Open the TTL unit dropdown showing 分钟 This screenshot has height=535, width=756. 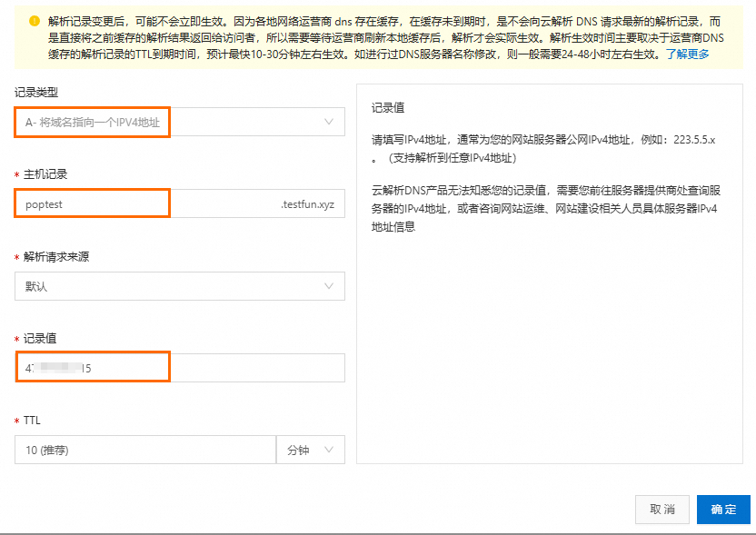tap(311, 450)
